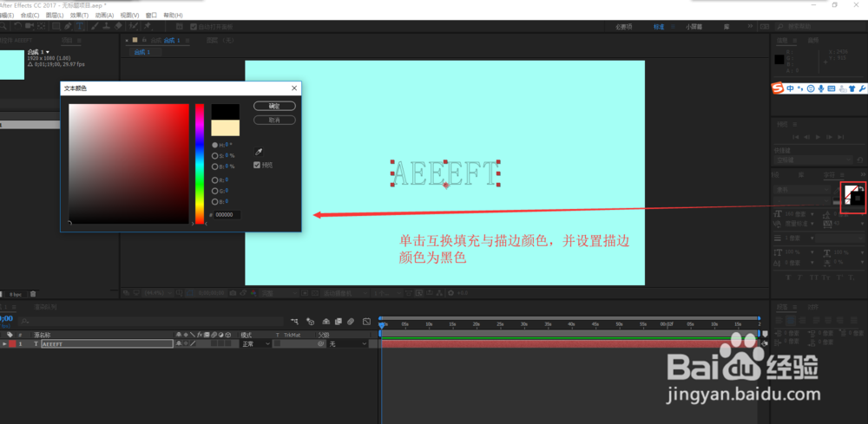Switch to the 渲染队列 tab

[x=45, y=307]
